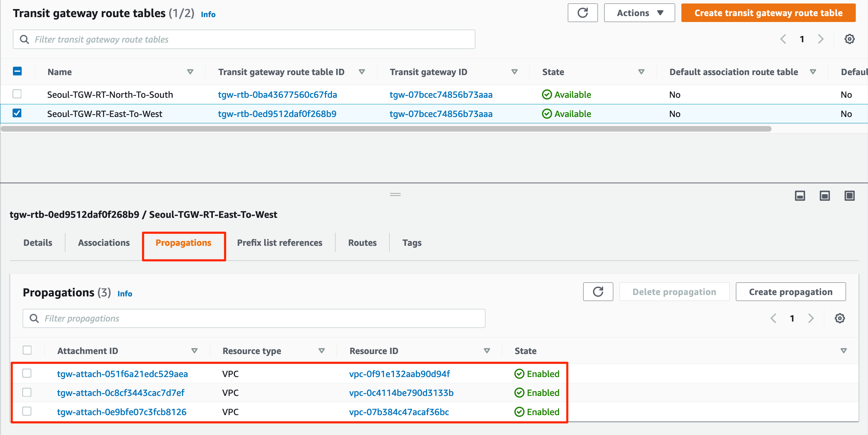Focus the Filter propagations search field

coord(254,318)
